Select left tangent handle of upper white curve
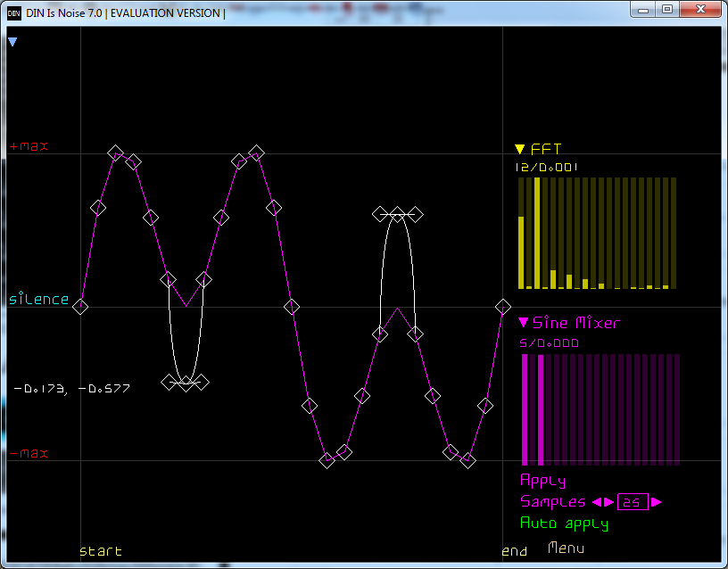Viewport: 728px width, 569px height. point(380,214)
